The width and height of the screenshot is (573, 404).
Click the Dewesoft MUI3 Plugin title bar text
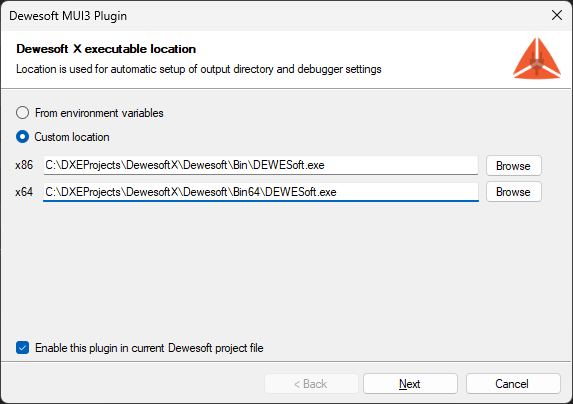pos(68,16)
